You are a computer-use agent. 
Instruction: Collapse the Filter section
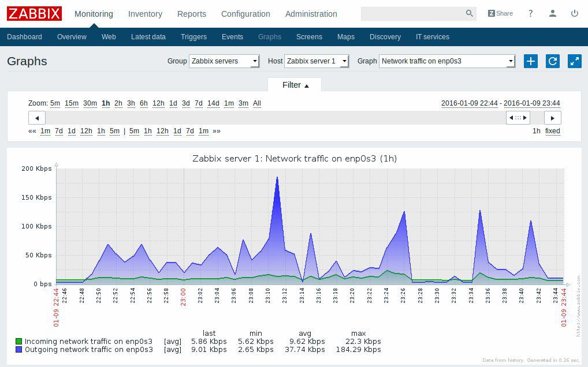pos(295,85)
